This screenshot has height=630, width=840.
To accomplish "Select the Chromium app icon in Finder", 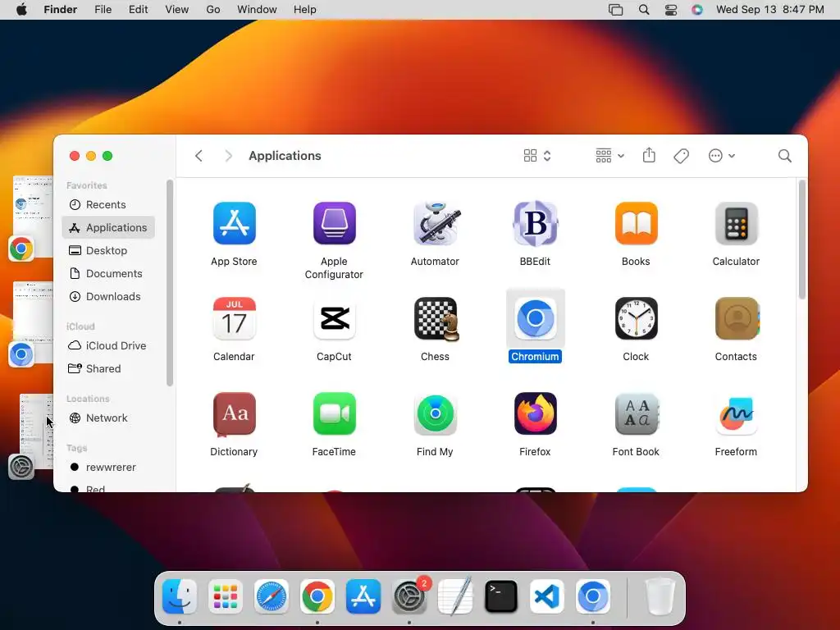I will point(535,318).
